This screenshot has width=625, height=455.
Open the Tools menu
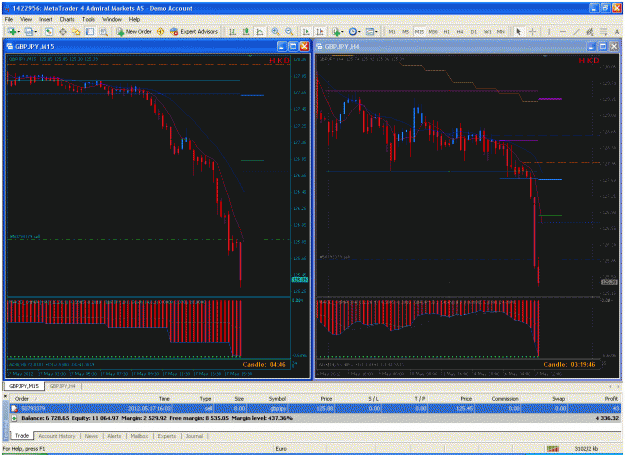coord(88,19)
